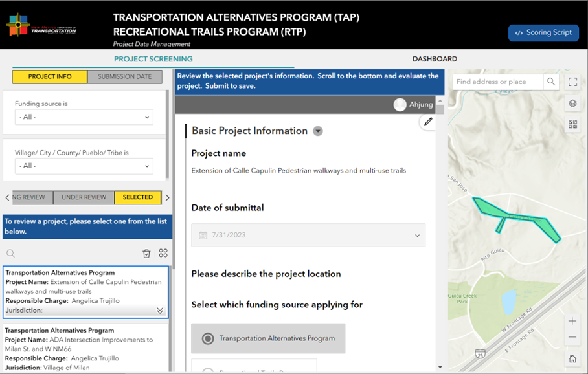Zoom in on the map
This screenshot has height=374, width=588.
572,322
